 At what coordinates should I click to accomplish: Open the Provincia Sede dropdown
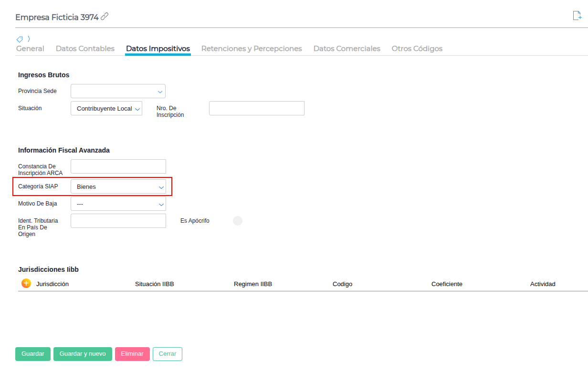(x=118, y=91)
